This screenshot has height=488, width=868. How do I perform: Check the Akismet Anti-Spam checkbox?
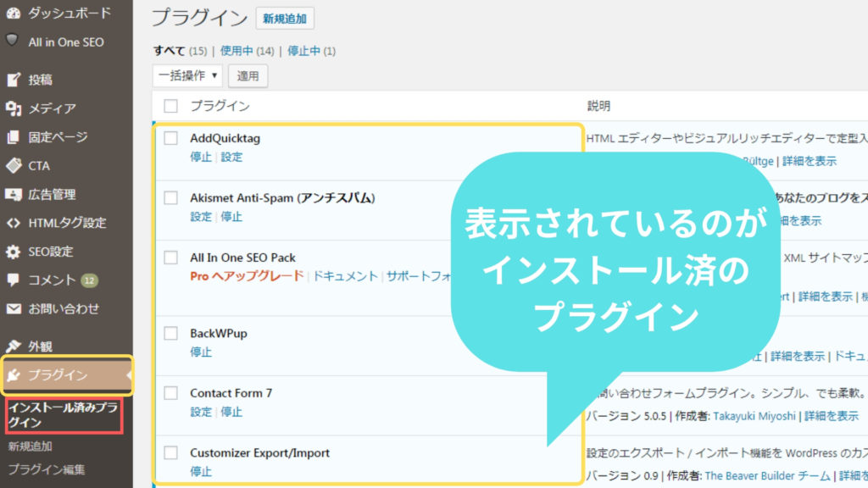pyautogui.click(x=170, y=197)
